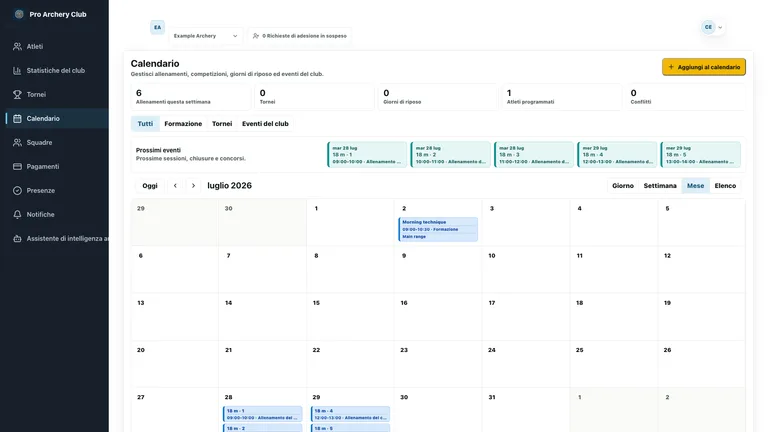This screenshot has height=432, width=768.
Task: Go to previous month arrow
Action: pyautogui.click(x=175, y=186)
